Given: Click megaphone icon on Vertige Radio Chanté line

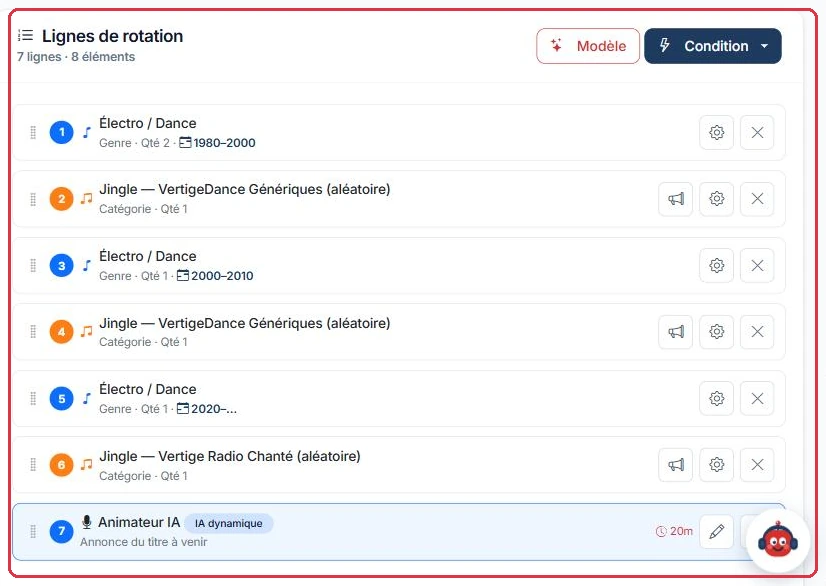Looking at the screenshot, I should (x=676, y=465).
